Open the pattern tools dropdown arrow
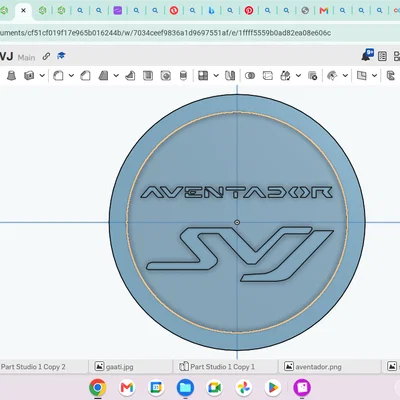Image resolution: width=400 pixels, height=400 pixels. pos(216,76)
